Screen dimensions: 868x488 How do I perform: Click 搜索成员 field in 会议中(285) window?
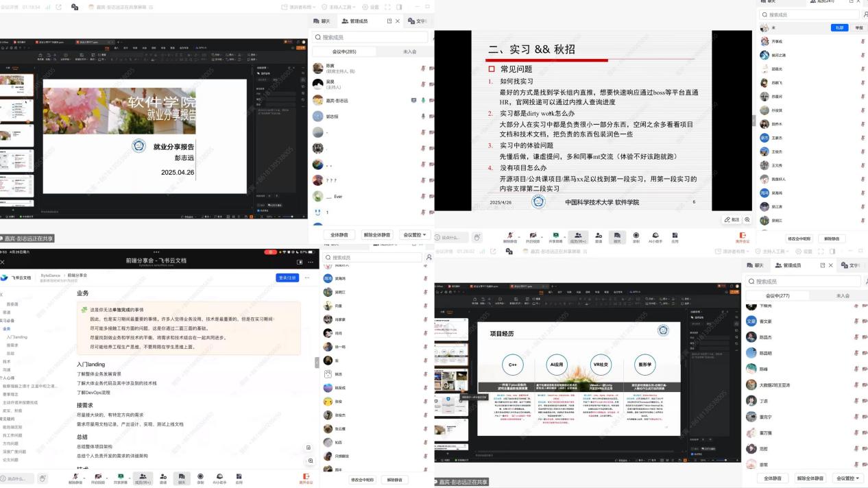370,37
